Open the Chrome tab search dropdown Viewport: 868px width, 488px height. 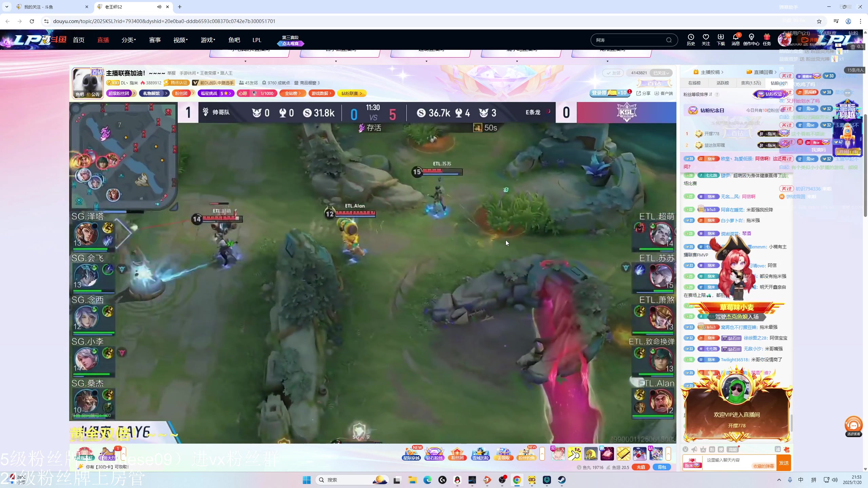(7, 7)
